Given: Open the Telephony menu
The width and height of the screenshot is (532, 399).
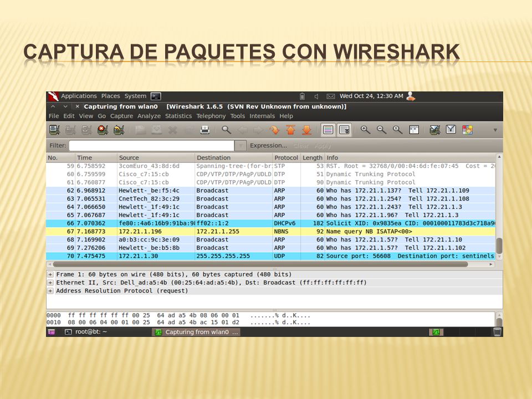Looking at the screenshot, I should [x=211, y=116].
